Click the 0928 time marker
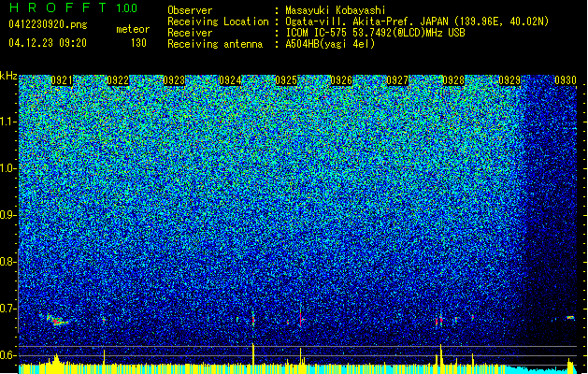The image size is (588, 374). pos(453,80)
